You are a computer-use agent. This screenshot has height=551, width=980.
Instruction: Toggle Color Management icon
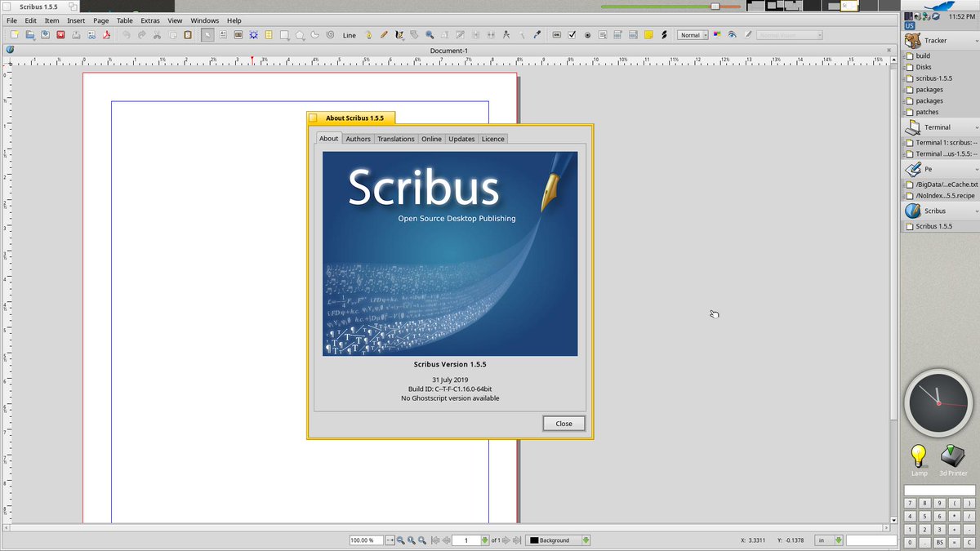pyautogui.click(x=717, y=35)
